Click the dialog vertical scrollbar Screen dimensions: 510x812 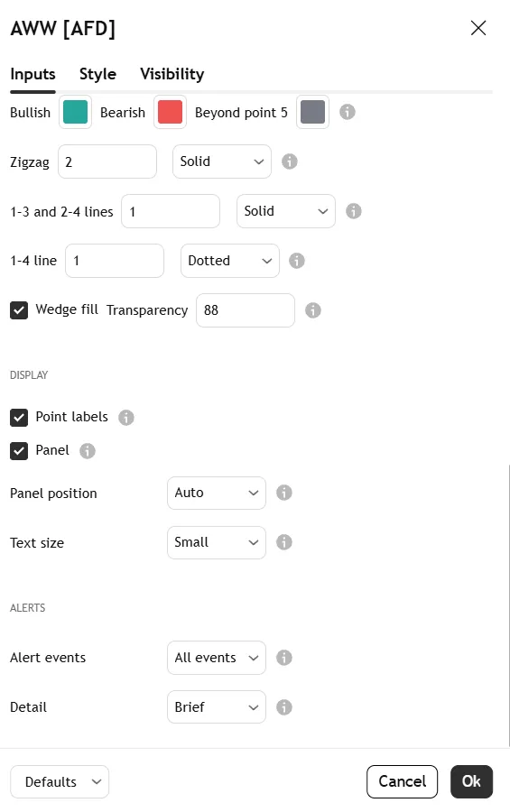[508, 604]
